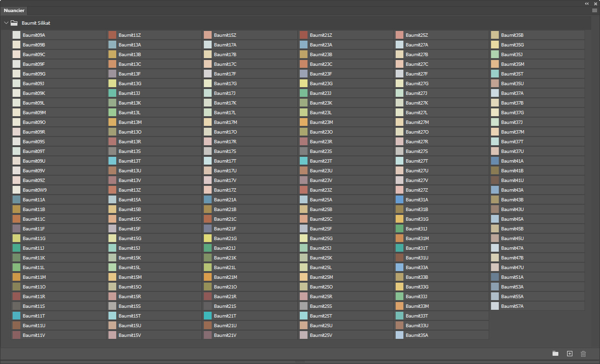
Task: Select the Baumit25V swatch row
Action: point(346,335)
